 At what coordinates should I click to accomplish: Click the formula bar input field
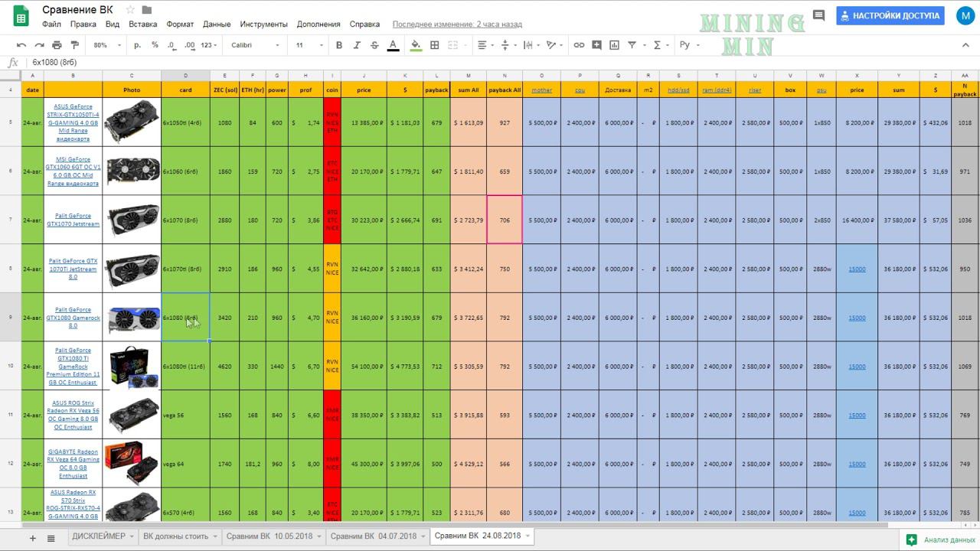501,63
